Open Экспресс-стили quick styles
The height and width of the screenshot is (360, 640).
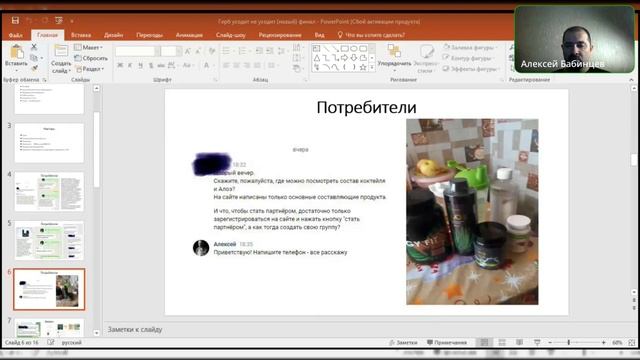(x=426, y=59)
